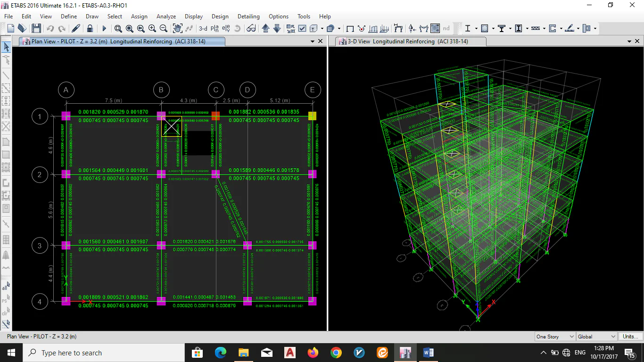Expand the Plan View window options arrow
The image size is (644, 362).
pyautogui.click(x=312, y=41)
